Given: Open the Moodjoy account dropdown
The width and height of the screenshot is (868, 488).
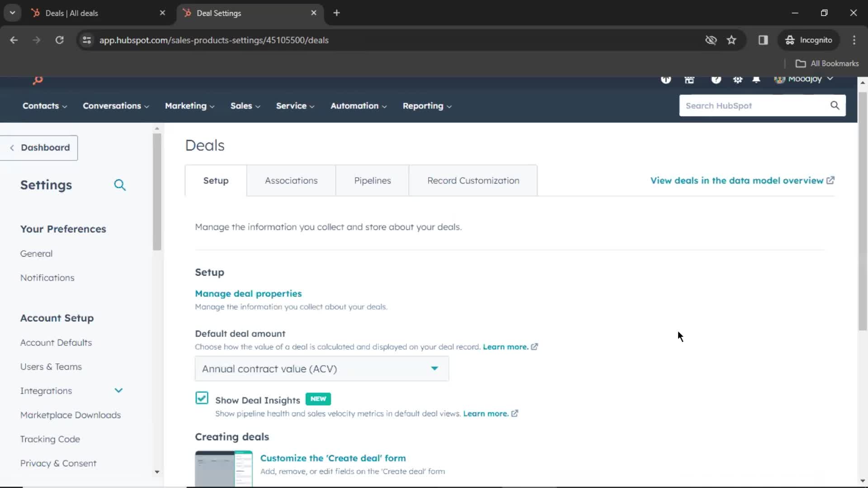Looking at the screenshot, I should pyautogui.click(x=804, y=80).
